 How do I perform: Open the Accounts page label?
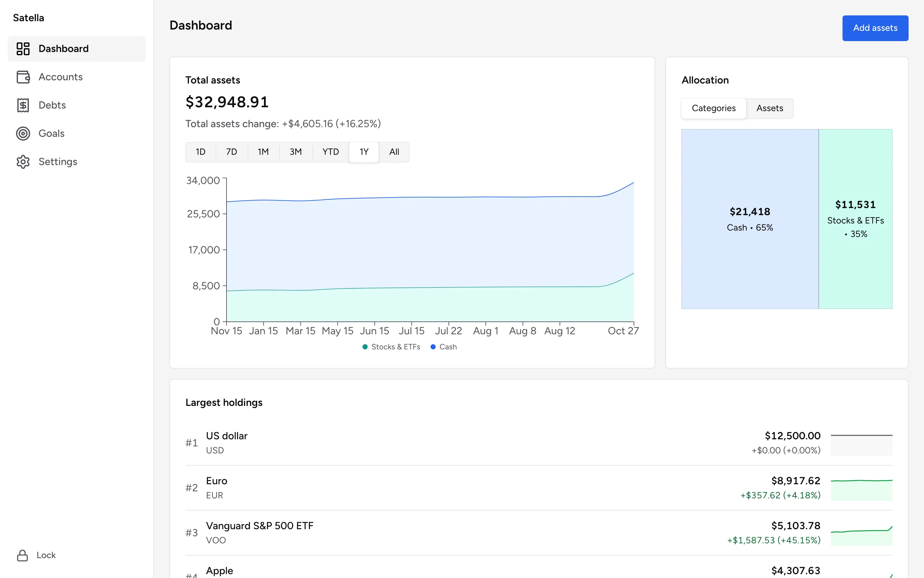pyautogui.click(x=60, y=77)
